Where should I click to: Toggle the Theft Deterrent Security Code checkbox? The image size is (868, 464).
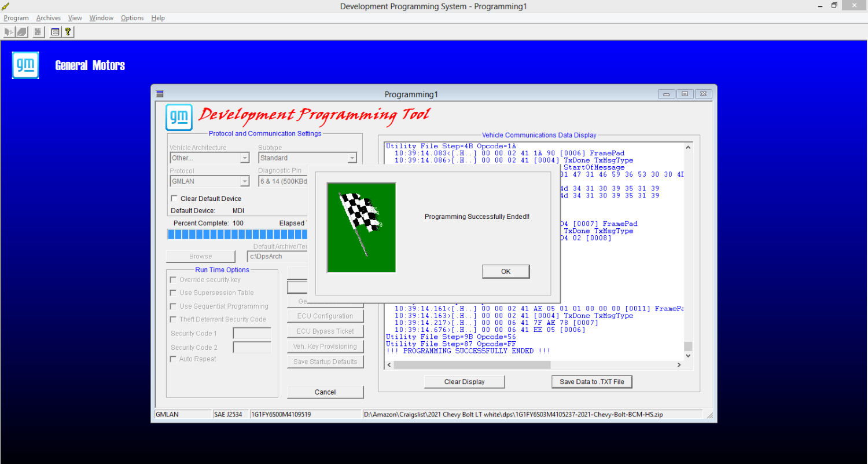(173, 320)
